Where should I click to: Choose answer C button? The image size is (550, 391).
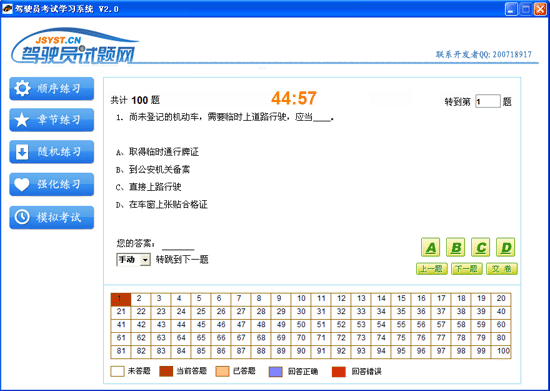(481, 247)
